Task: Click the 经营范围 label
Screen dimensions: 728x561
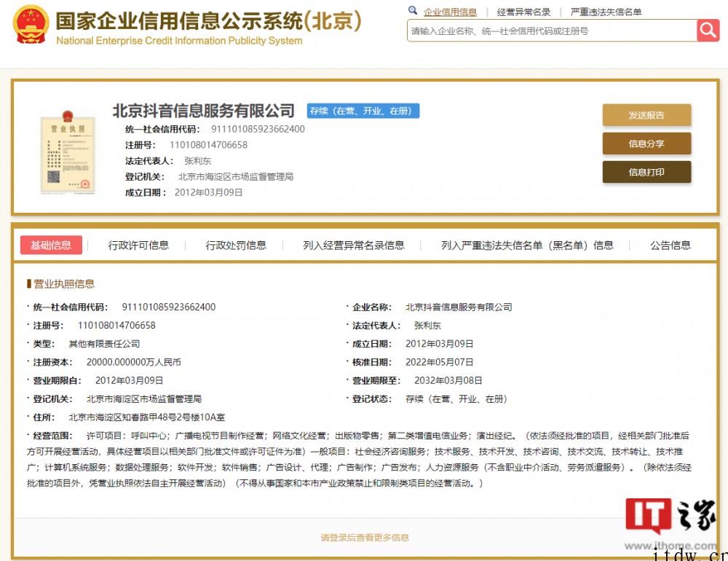Action: coord(52,436)
